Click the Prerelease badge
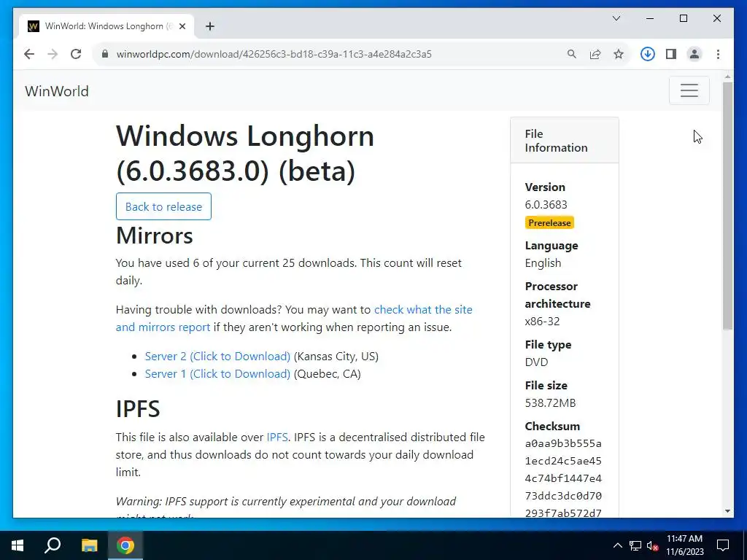This screenshot has width=747, height=560. tap(549, 222)
